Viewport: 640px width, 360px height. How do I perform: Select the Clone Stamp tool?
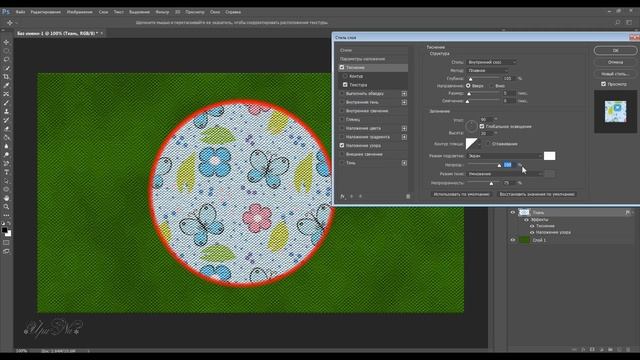(x=6, y=111)
